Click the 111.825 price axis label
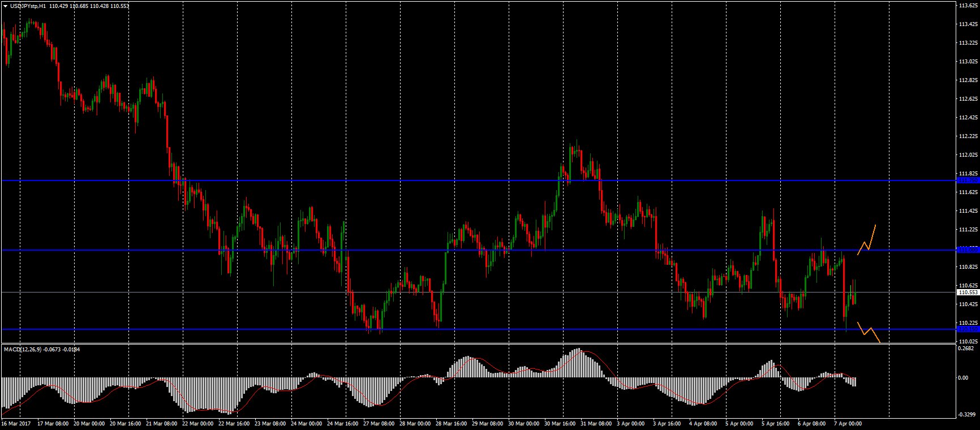 tap(969, 174)
